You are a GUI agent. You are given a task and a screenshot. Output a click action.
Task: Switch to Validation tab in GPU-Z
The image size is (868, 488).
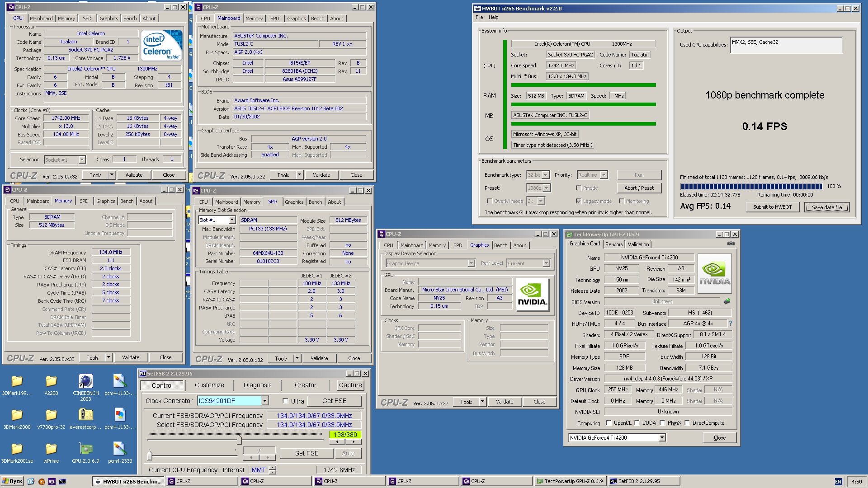coord(638,244)
